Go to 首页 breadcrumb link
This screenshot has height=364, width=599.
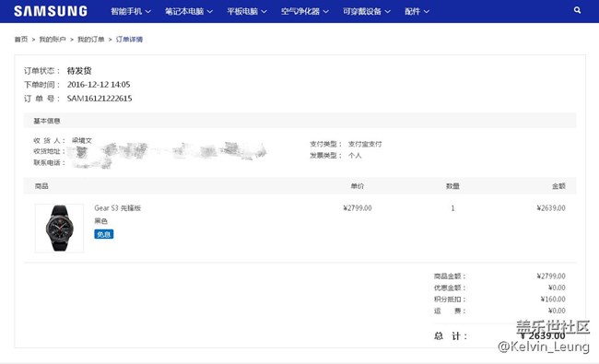point(21,39)
